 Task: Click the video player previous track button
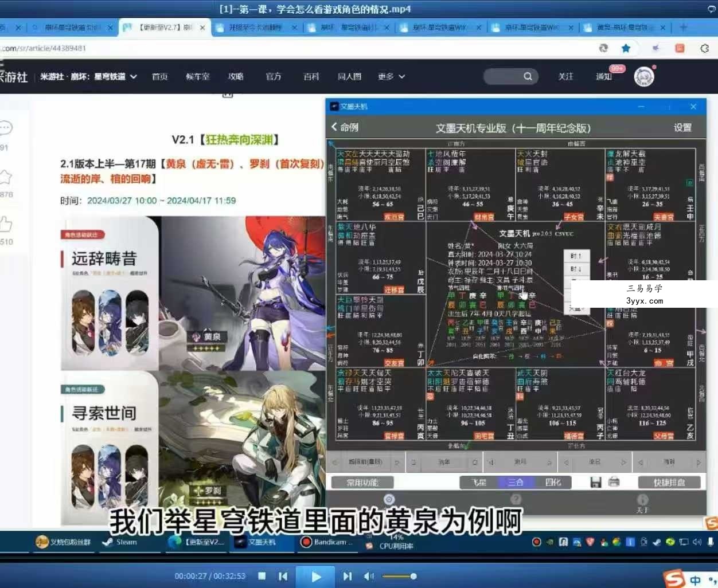pos(283,576)
